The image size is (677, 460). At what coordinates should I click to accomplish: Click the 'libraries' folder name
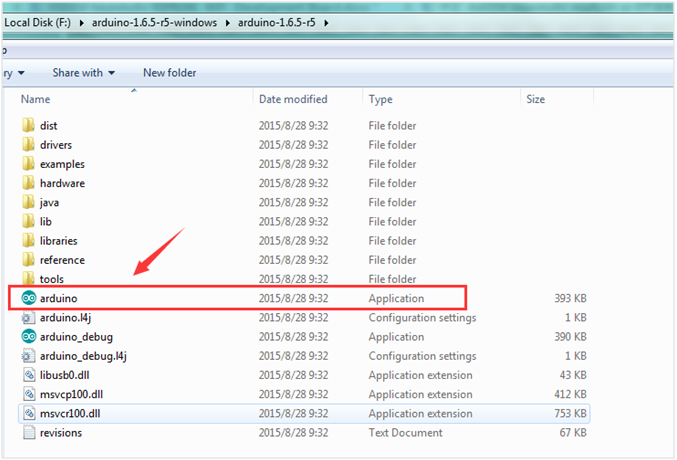click(x=59, y=241)
